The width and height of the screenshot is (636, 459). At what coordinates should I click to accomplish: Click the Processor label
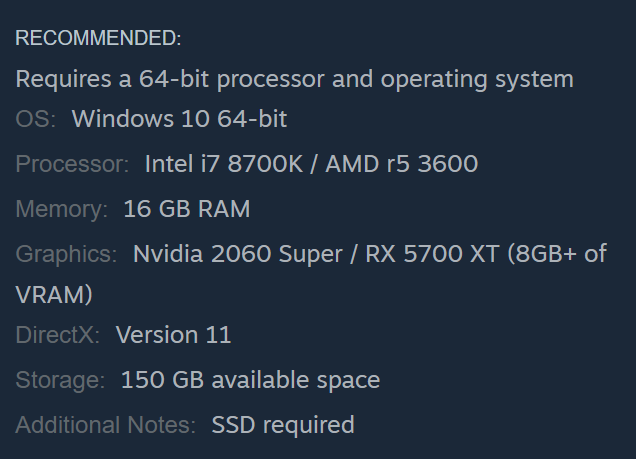tap(72, 164)
